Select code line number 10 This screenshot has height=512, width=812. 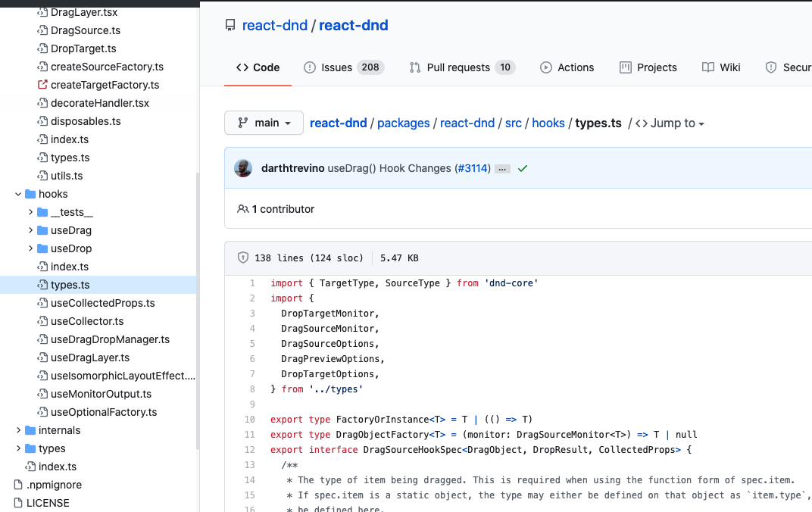coord(250,420)
